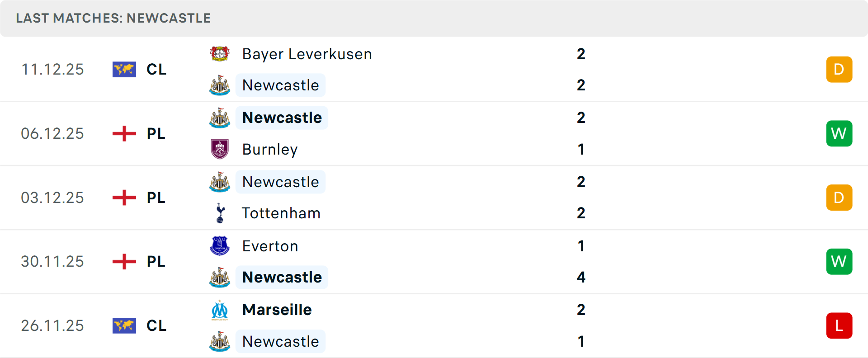Click the Tottenham cockerel crest
Image resolution: width=868 pixels, height=358 pixels.
click(x=220, y=213)
